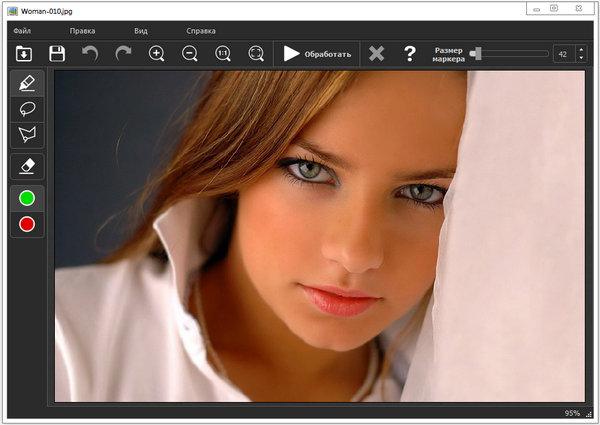This screenshot has width=600, height=425.
Task: Select the polygonal selection tool
Action: point(27,134)
